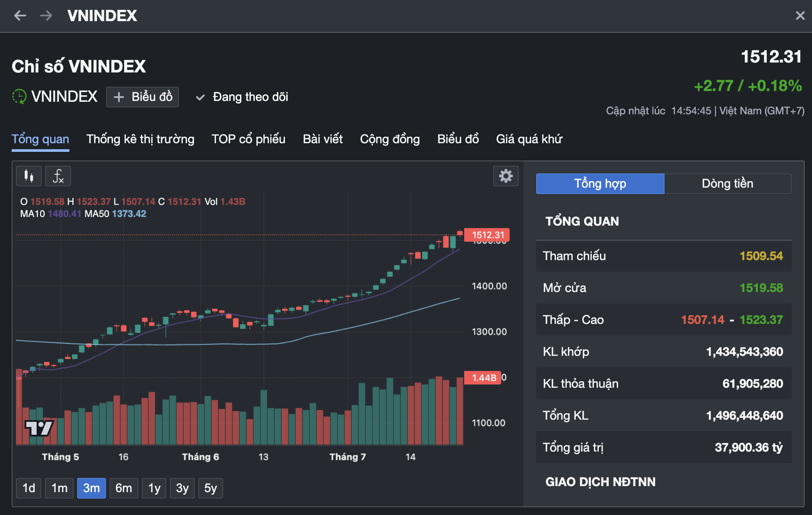Switch to 'Thống kê thị trường' tab
812x515 pixels.
[140, 139]
